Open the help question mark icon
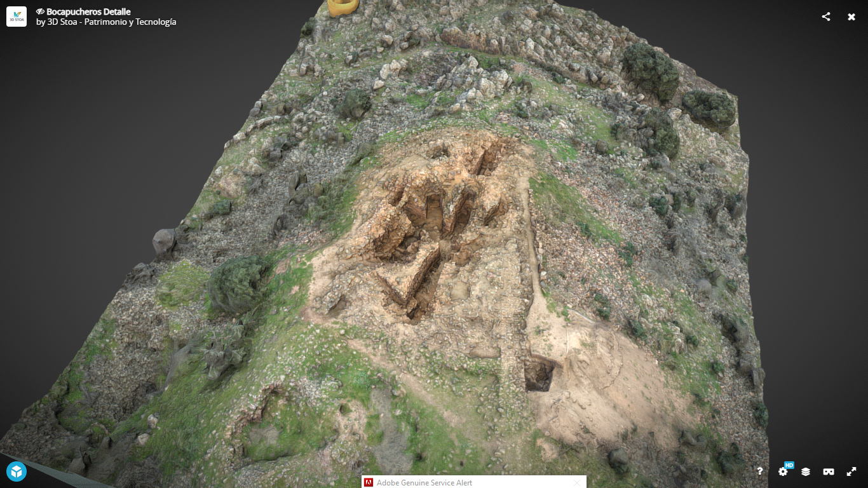 [760, 471]
